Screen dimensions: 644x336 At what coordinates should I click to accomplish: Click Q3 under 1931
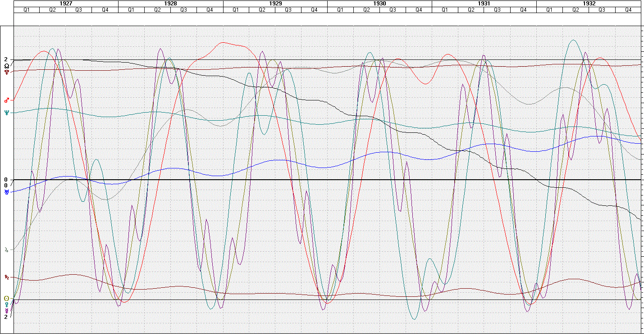pyautogui.click(x=497, y=9)
